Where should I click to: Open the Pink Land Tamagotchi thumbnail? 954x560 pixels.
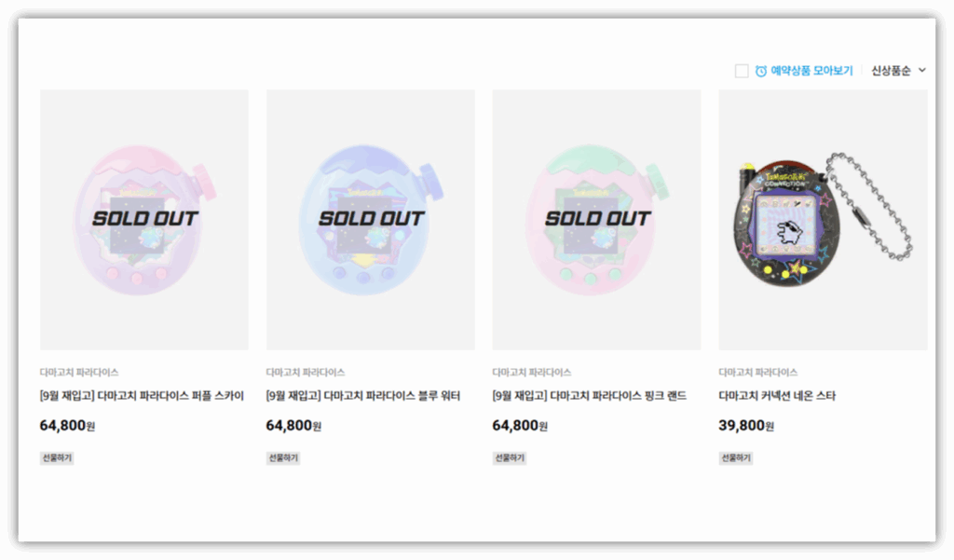596,220
